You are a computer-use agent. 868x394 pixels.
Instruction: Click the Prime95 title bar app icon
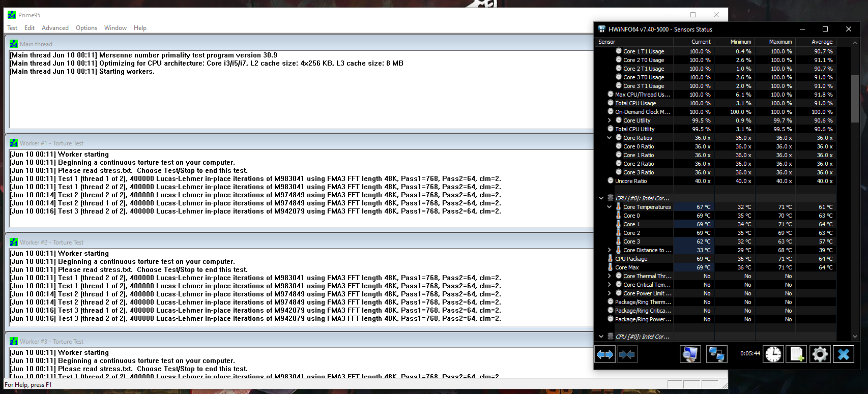coord(12,15)
